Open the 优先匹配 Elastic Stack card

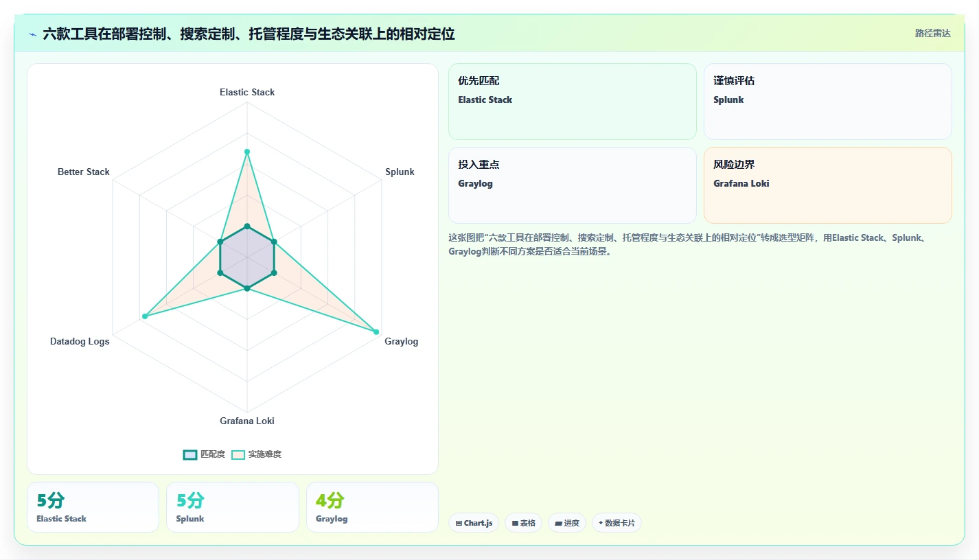click(573, 102)
